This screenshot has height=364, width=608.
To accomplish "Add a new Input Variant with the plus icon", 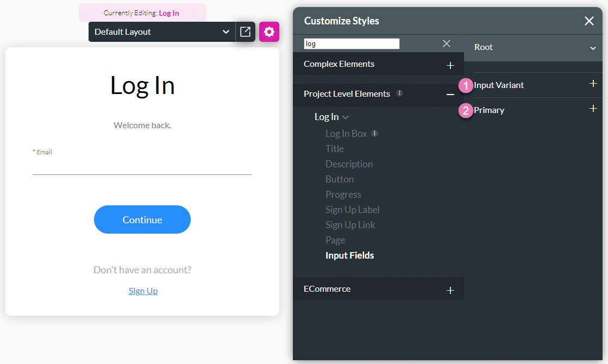I will tap(593, 83).
